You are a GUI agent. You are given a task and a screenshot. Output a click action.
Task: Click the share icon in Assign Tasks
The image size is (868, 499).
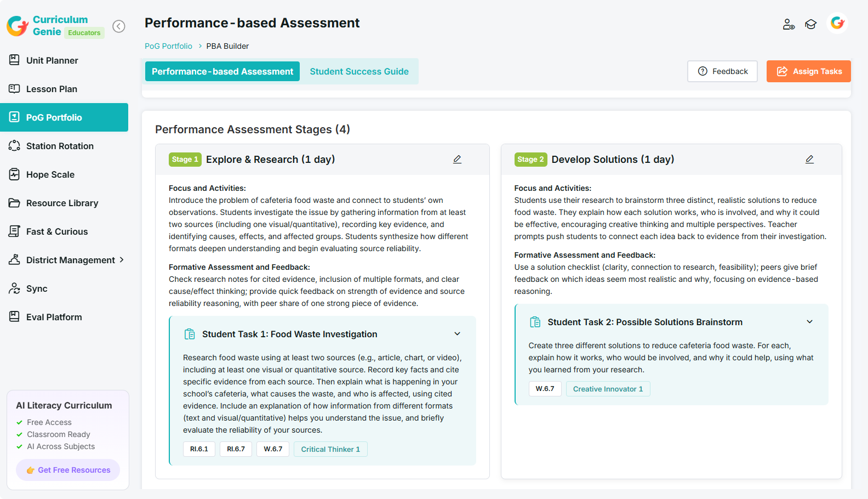tap(782, 71)
